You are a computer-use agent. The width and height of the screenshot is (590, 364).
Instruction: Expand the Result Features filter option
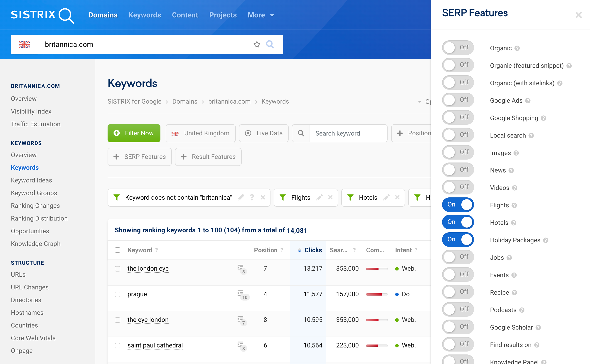tap(208, 157)
